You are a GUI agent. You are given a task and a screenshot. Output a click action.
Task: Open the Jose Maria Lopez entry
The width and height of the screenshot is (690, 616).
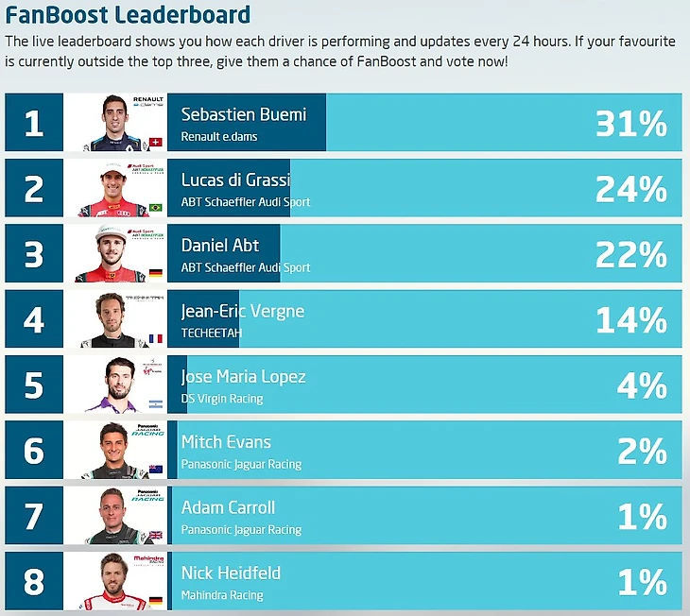343,385
